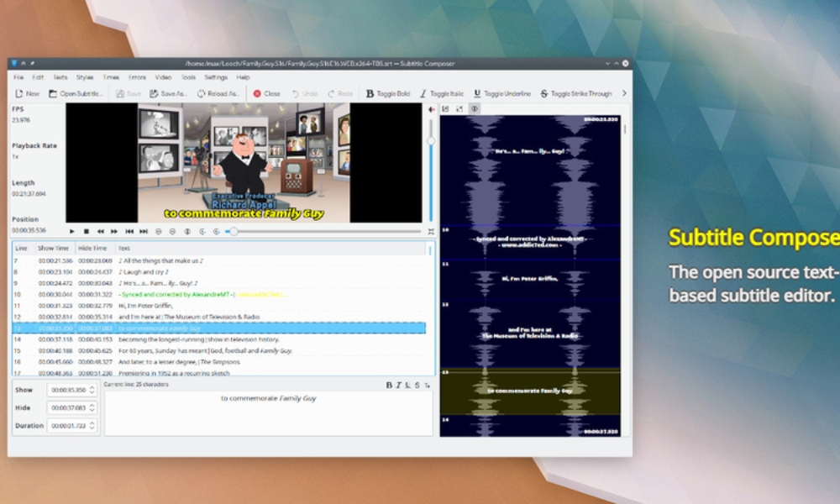Open the Styles menu
The height and width of the screenshot is (504, 840).
click(85, 77)
